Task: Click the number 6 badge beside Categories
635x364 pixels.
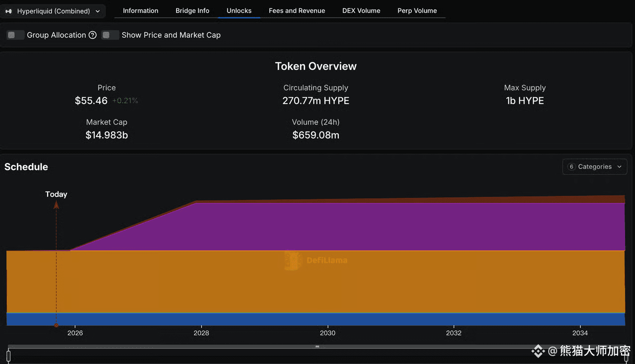Action: click(x=571, y=167)
